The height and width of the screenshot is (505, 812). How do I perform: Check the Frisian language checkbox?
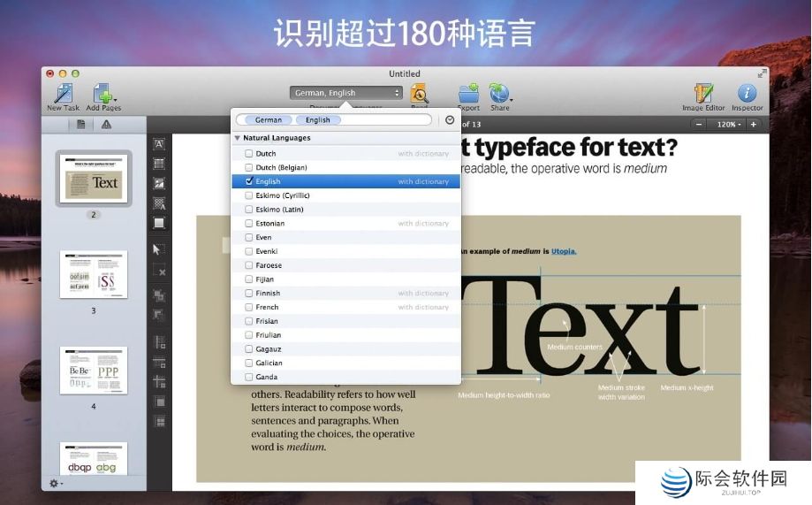pos(248,321)
